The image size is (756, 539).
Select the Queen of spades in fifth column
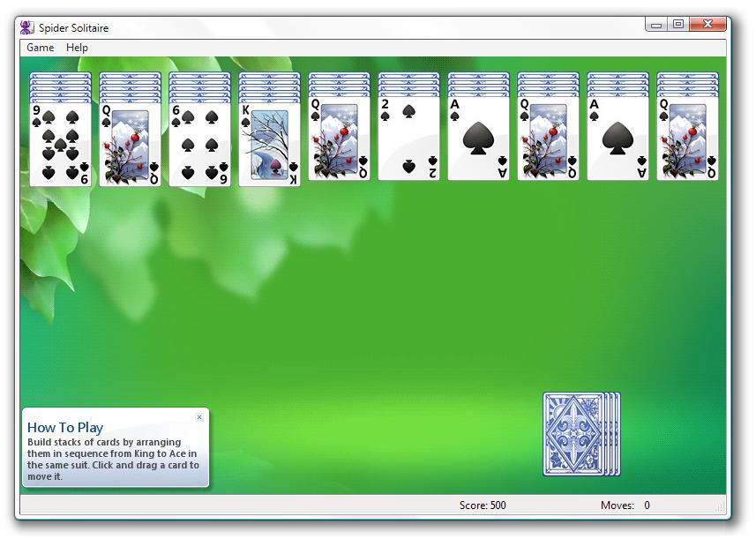339,138
